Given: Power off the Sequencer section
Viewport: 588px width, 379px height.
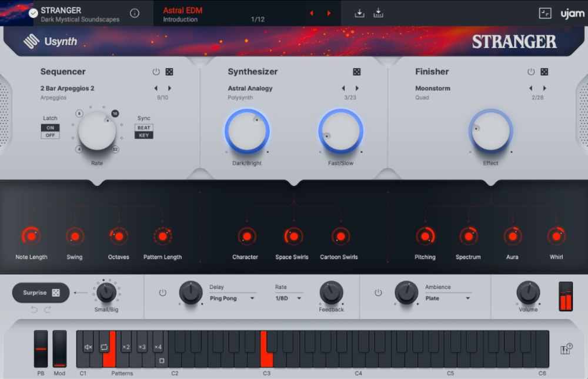Looking at the screenshot, I should [x=155, y=71].
